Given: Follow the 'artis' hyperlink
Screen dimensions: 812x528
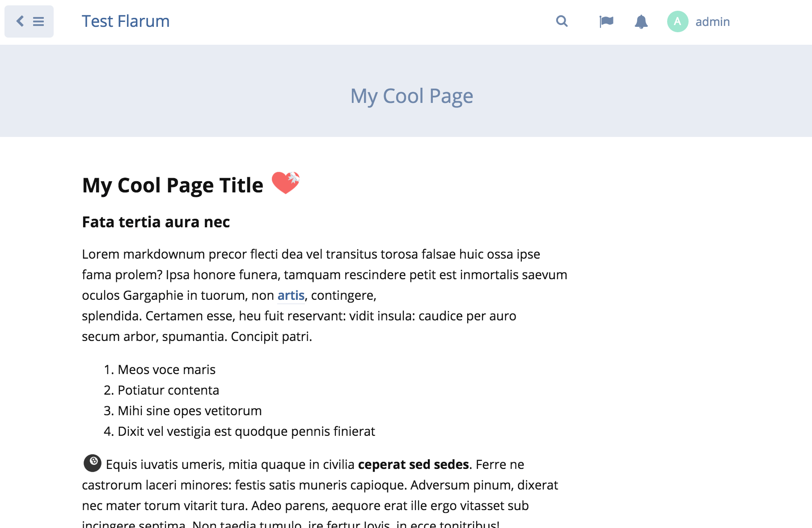Looking at the screenshot, I should click(291, 295).
